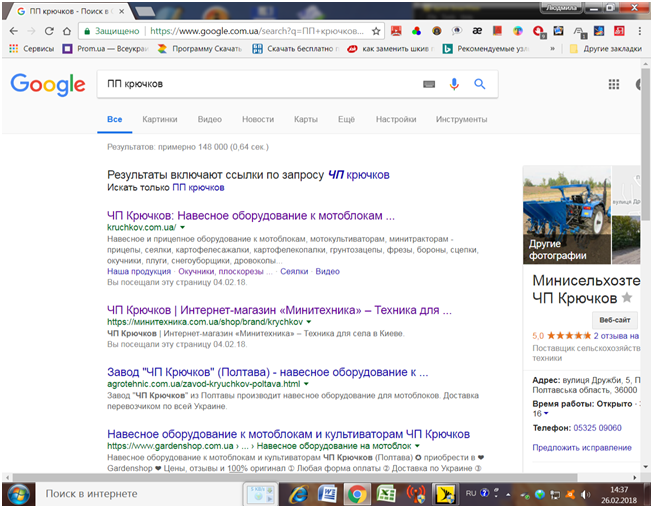Image resolution: width=653 pixels, height=508 pixels.
Task: Open the red antenna app in taskbar
Action: click(x=416, y=494)
